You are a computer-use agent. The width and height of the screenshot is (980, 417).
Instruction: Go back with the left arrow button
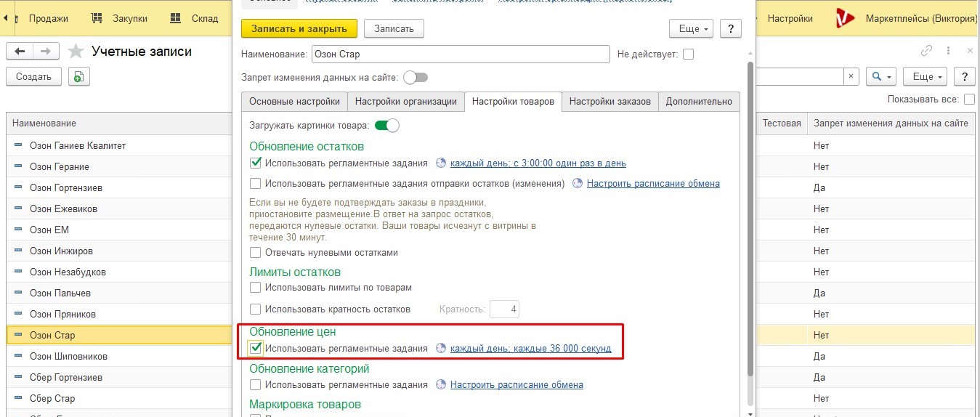tap(20, 51)
